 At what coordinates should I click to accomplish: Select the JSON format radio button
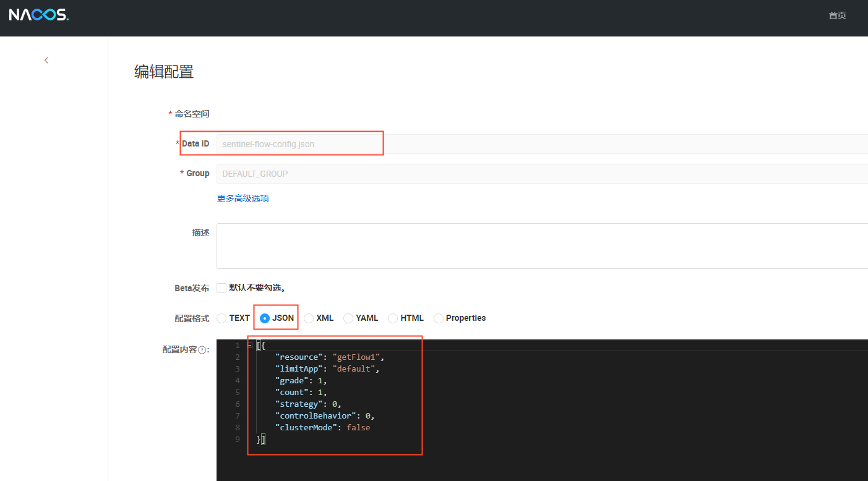click(265, 318)
